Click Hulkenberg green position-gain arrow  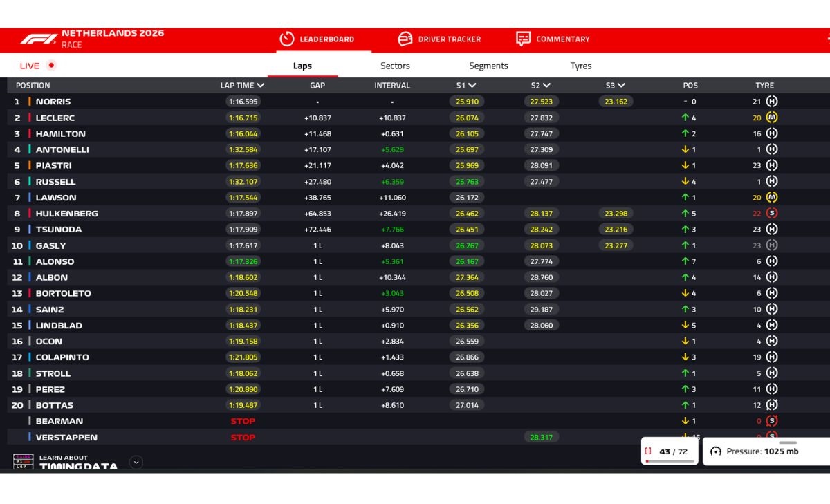pyautogui.click(x=685, y=214)
